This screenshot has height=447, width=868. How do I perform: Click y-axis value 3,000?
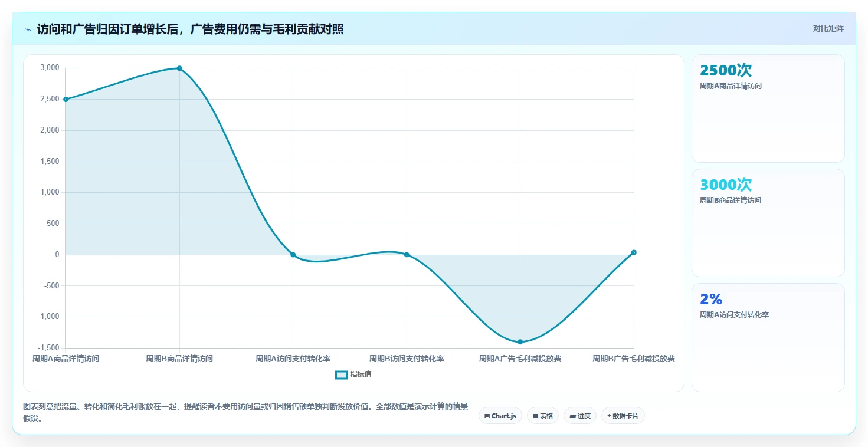coord(50,68)
